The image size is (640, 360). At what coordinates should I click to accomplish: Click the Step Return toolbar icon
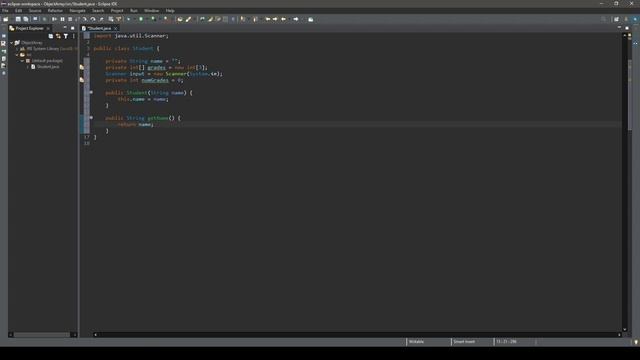101,19
